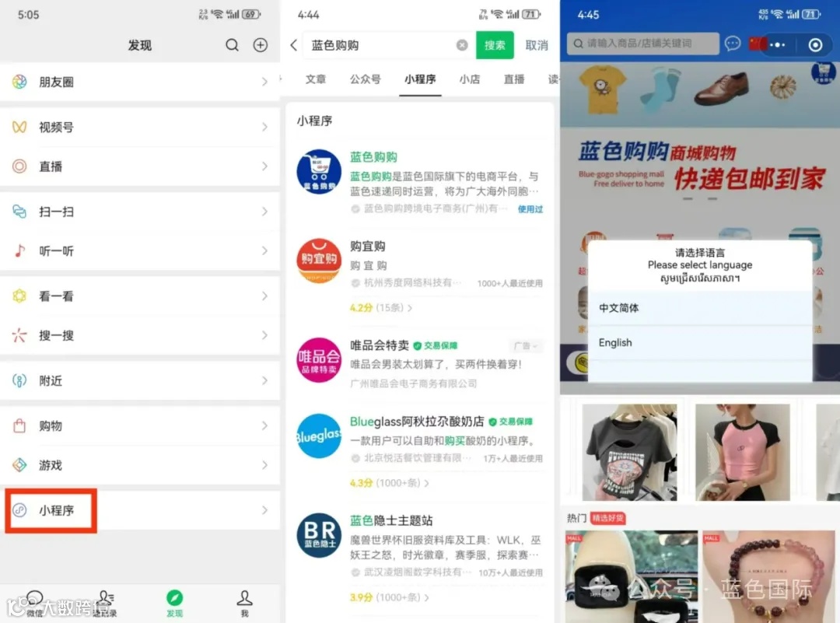Open the 蓝色购购 result title

pos(373,157)
